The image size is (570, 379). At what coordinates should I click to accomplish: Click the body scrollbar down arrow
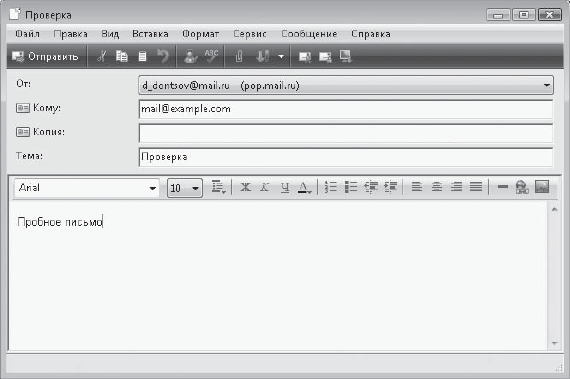tap(554, 343)
